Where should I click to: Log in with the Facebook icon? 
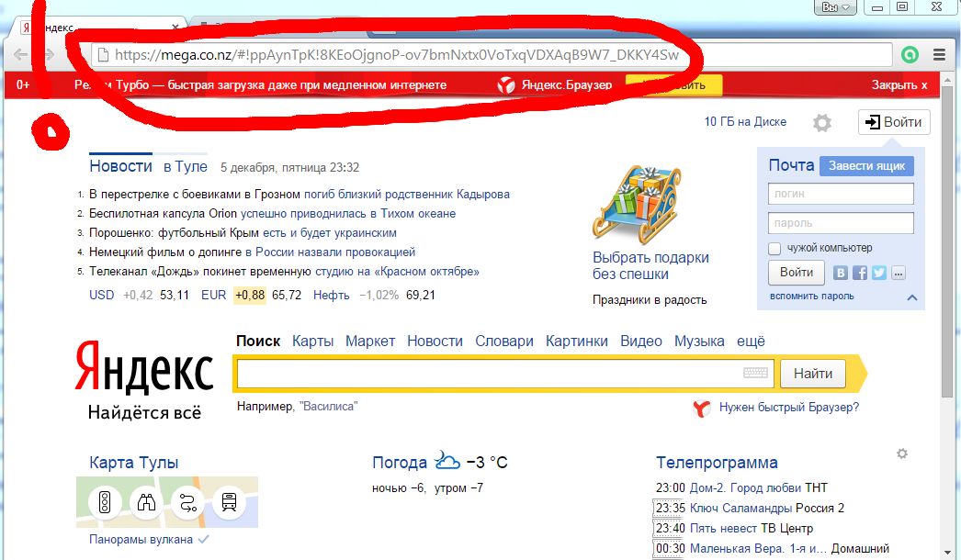860,273
